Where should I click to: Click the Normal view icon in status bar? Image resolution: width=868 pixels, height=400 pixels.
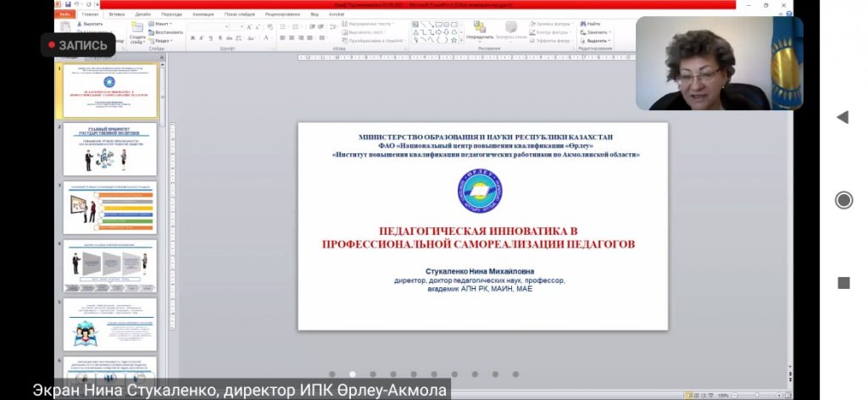coord(689,396)
